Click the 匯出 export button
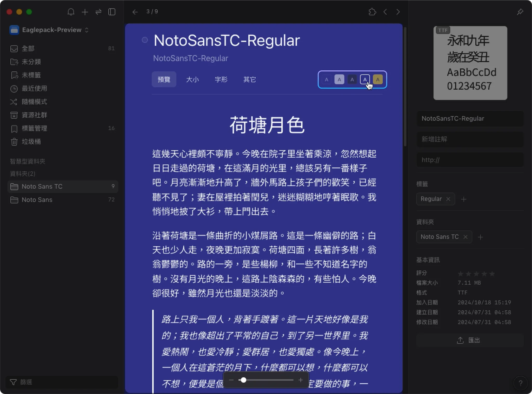This screenshot has width=532, height=394. click(470, 340)
